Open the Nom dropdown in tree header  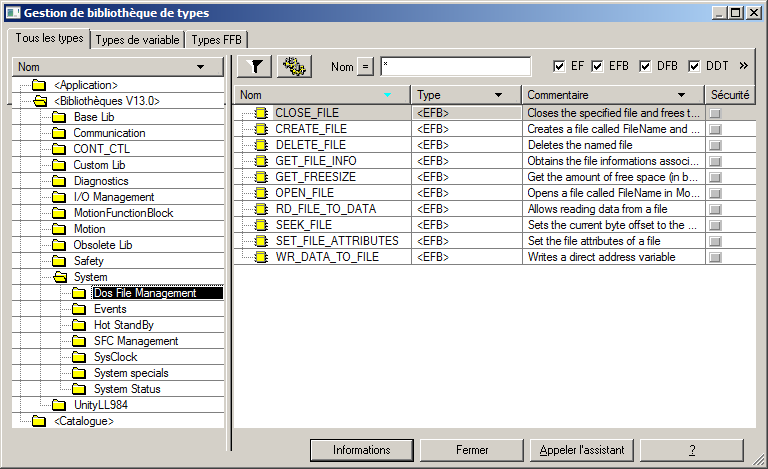tap(201, 67)
